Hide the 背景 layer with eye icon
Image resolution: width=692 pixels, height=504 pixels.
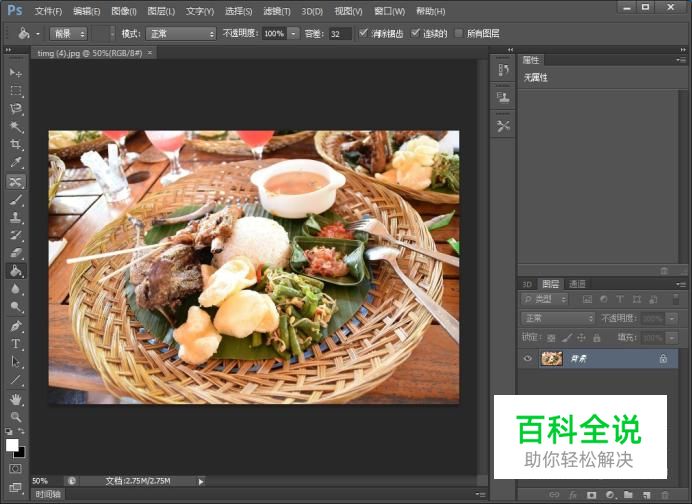point(528,358)
